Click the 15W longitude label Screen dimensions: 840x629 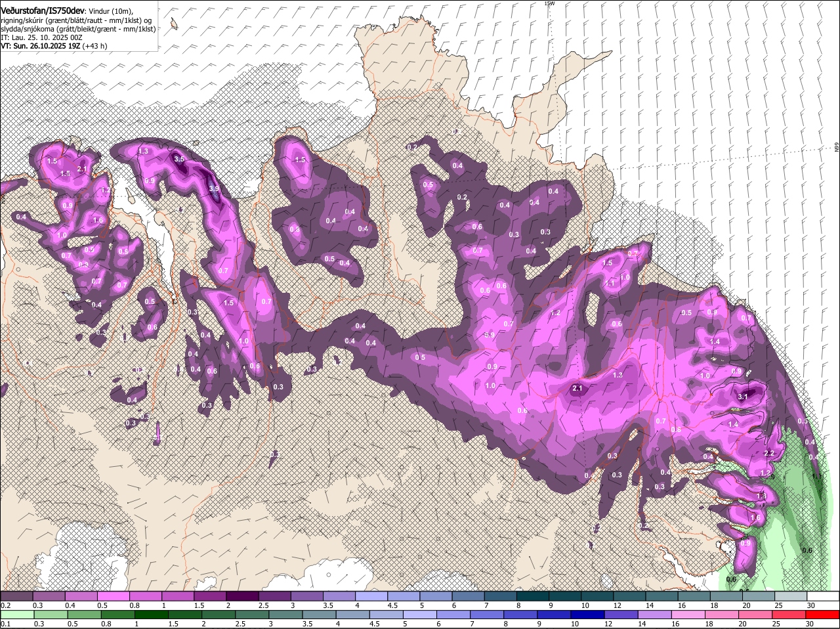click(x=549, y=3)
